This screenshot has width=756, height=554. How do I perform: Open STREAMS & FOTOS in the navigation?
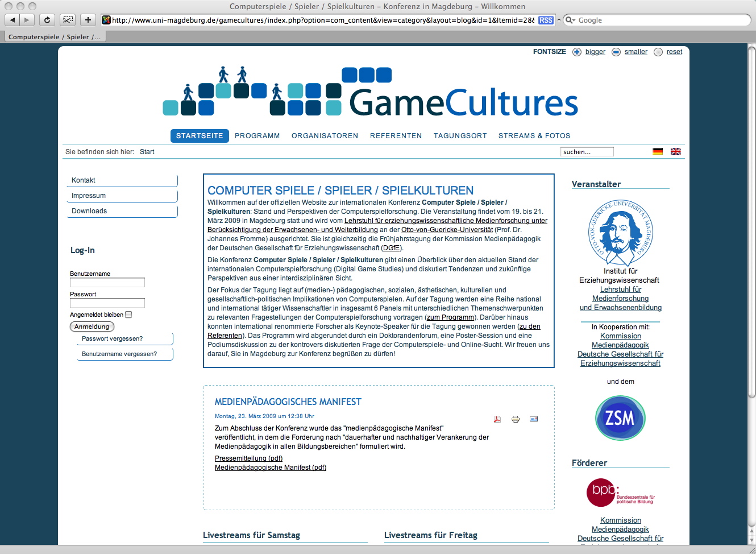tap(534, 136)
